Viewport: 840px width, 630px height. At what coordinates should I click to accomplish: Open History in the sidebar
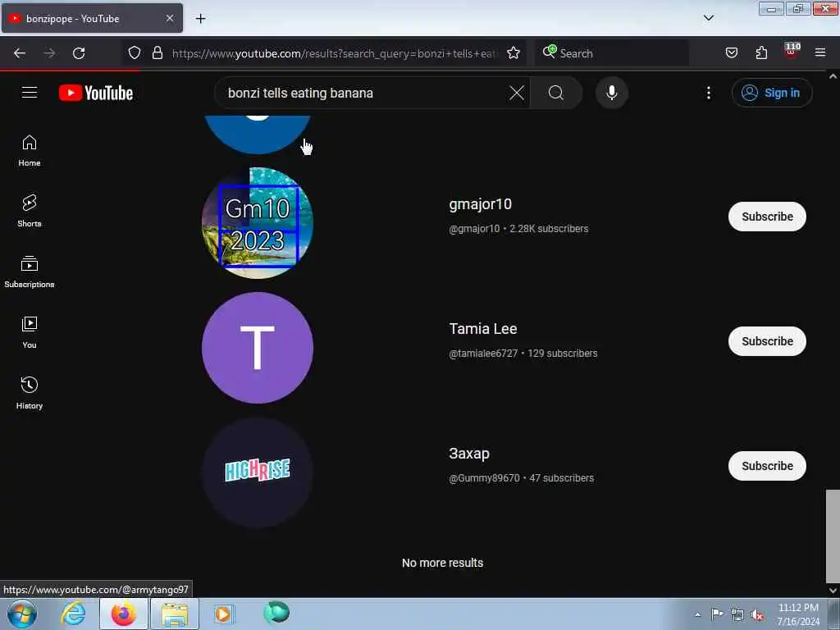click(x=30, y=393)
